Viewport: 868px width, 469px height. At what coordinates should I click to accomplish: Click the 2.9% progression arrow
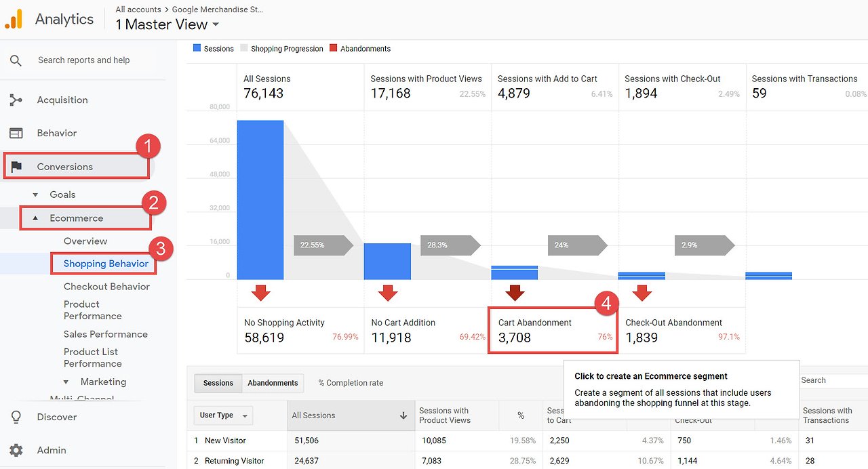pyautogui.click(x=705, y=245)
